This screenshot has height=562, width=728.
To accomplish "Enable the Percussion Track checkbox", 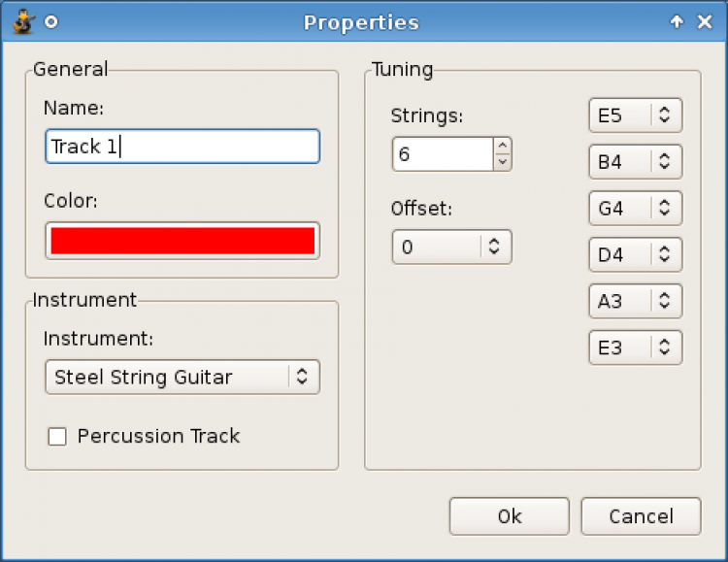I will (58, 437).
